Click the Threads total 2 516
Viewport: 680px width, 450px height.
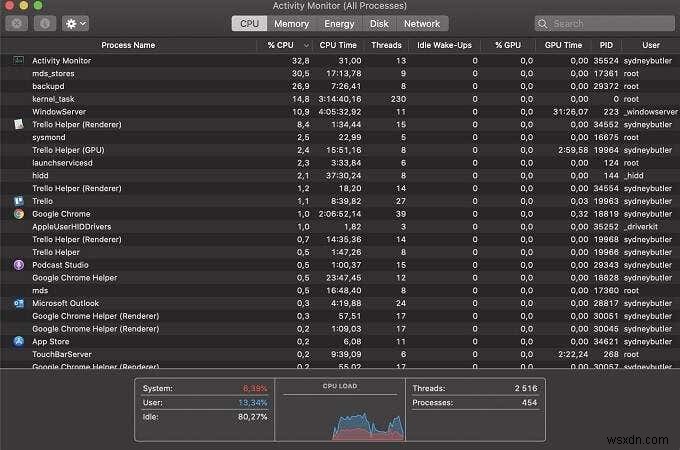(526, 388)
